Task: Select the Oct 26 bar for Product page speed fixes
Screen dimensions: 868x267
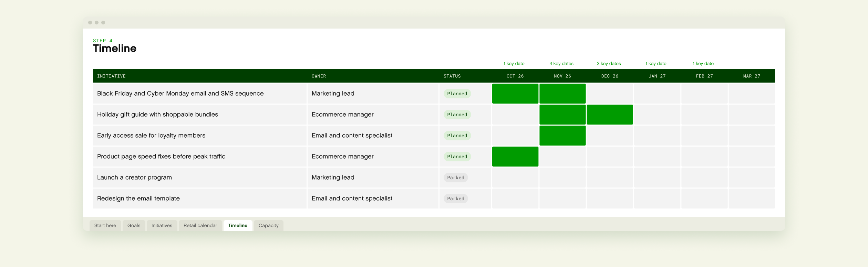Action: point(515,157)
